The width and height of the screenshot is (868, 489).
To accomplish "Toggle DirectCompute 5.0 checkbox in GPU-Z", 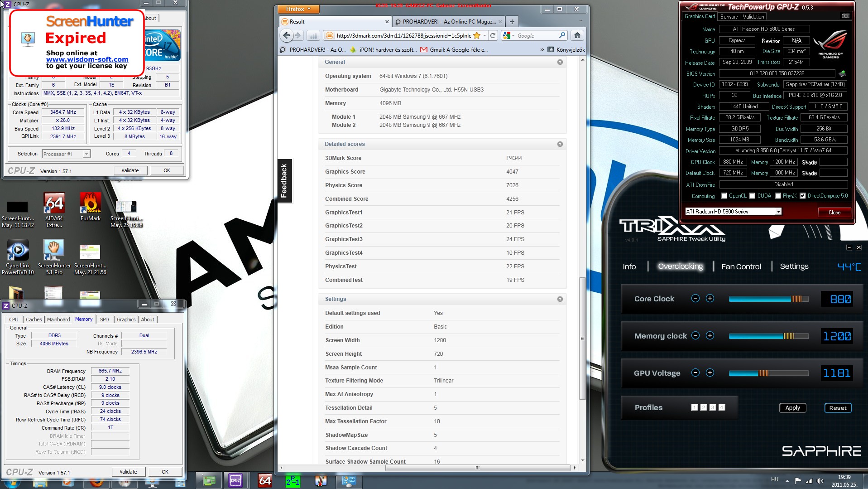I will [x=803, y=196].
